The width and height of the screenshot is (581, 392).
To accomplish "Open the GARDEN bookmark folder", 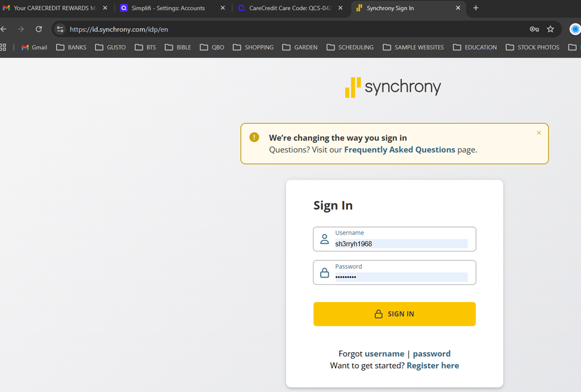I will coord(300,47).
